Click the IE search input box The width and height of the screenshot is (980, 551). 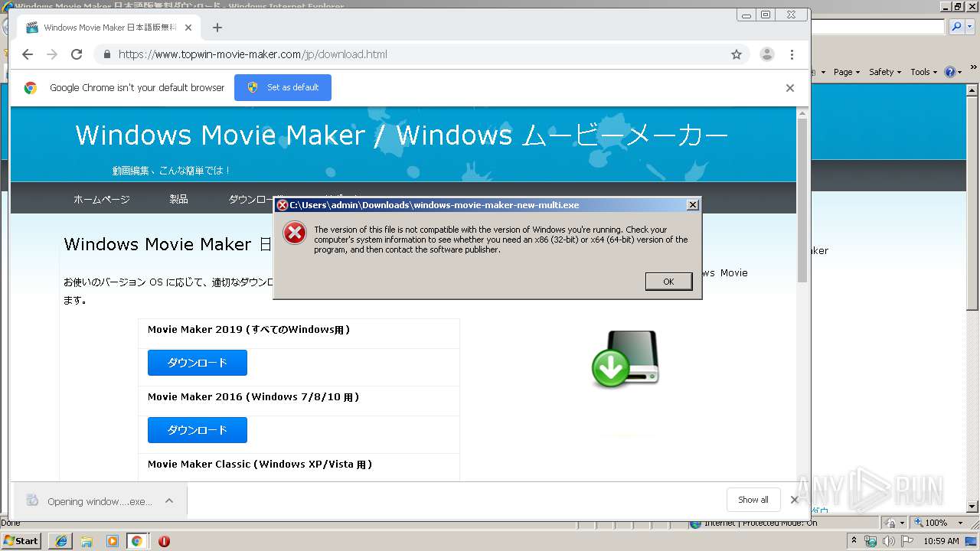tap(878, 27)
